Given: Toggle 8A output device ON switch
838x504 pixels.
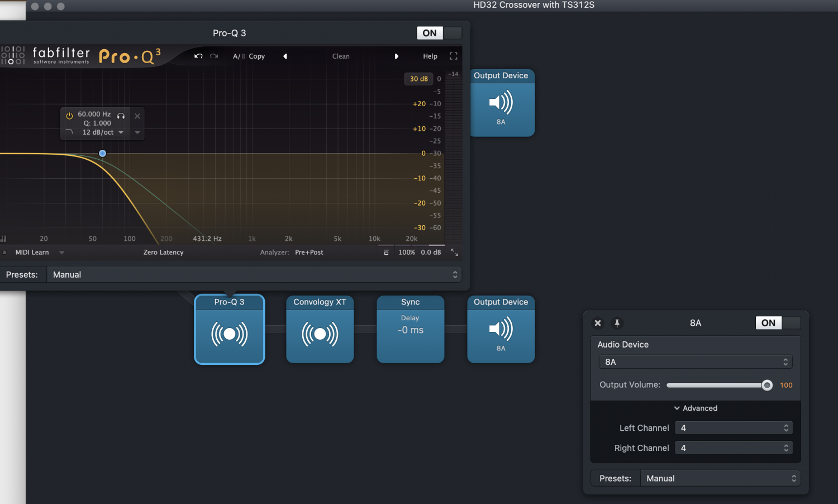Looking at the screenshot, I should tap(778, 322).
